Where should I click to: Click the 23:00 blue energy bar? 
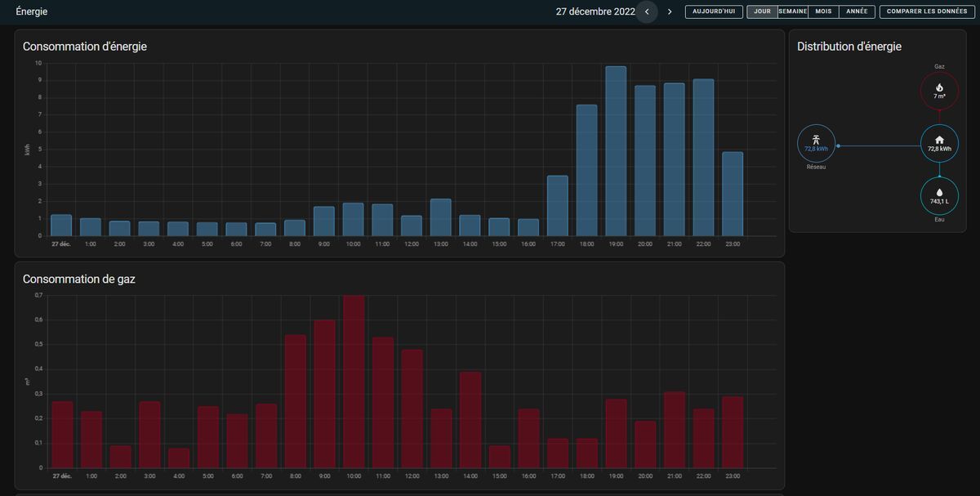click(733, 194)
